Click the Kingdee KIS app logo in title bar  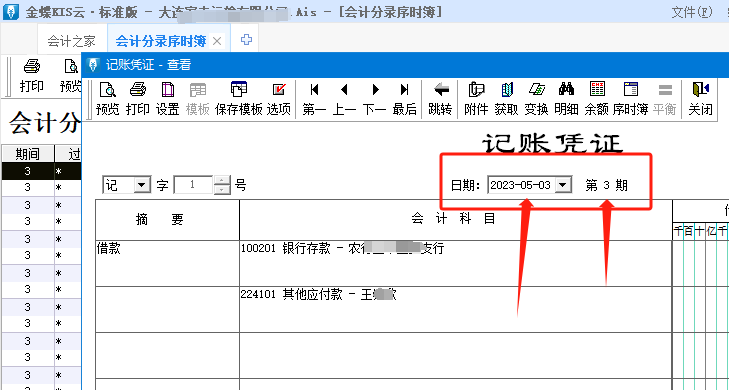pos(10,12)
